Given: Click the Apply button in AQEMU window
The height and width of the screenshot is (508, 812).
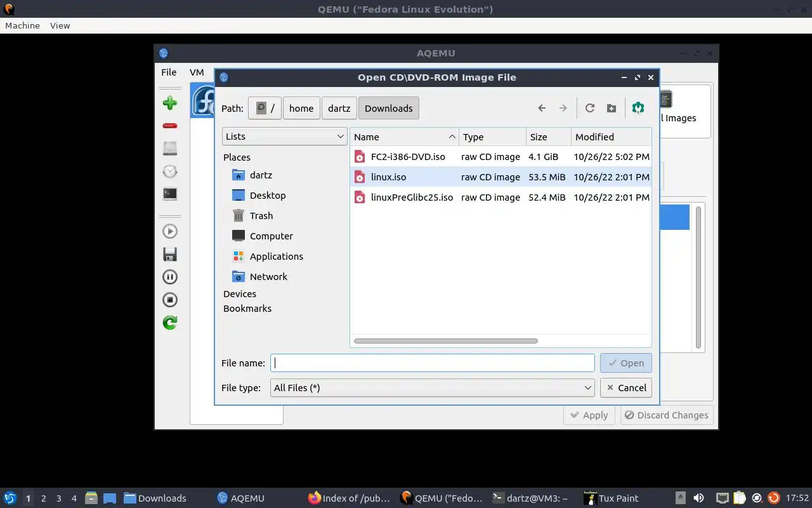Looking at the screenshot, I should coord(589,415).
